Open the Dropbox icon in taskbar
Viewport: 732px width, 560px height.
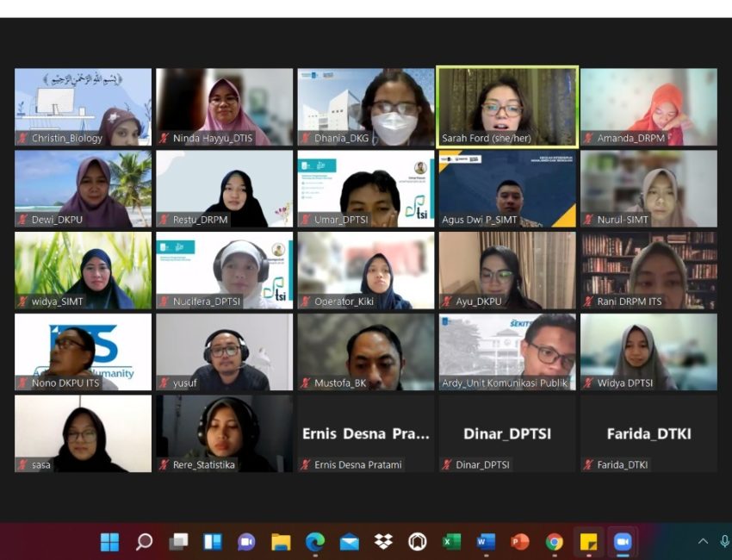pos(383,542)
